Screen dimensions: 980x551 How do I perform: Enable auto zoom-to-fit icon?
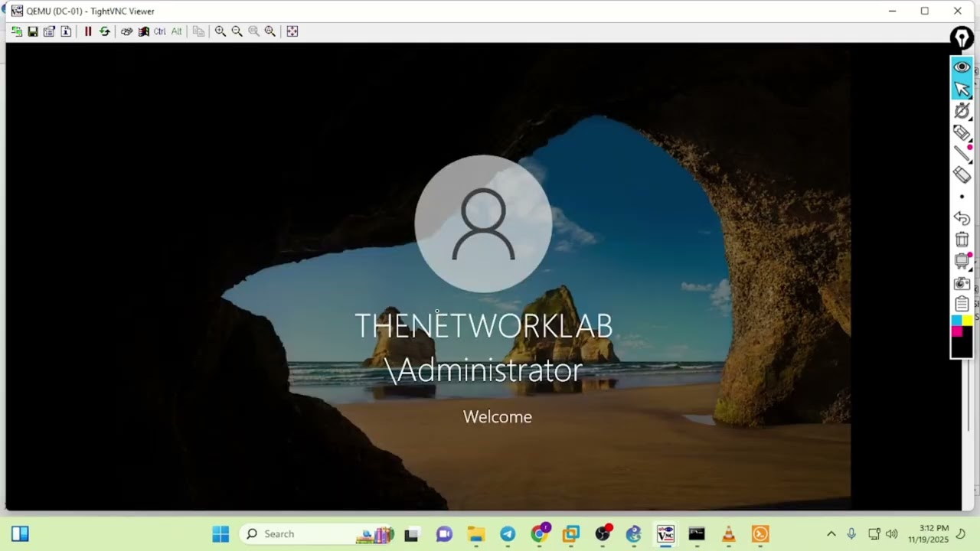click(270, 31)
